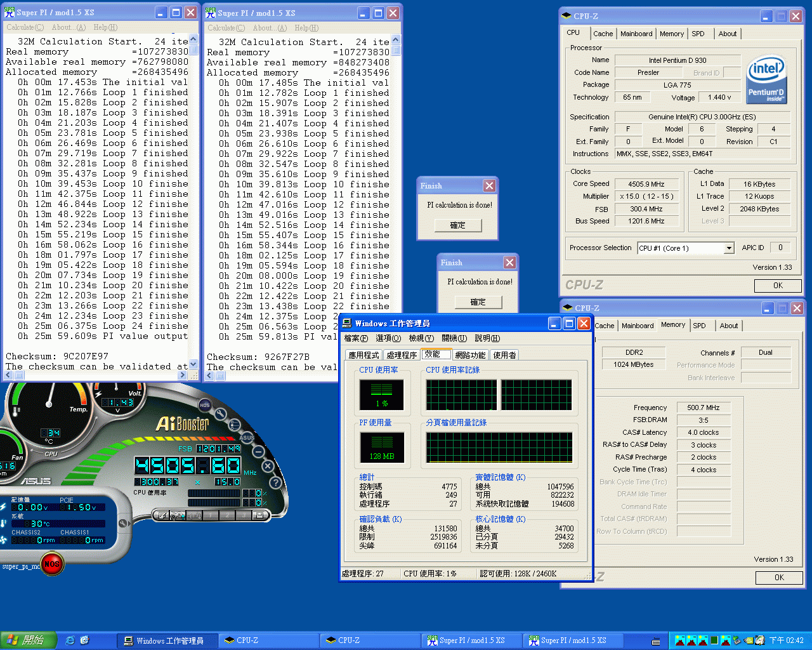Open AI Booster settings via the wrench icon

point(219,414)
